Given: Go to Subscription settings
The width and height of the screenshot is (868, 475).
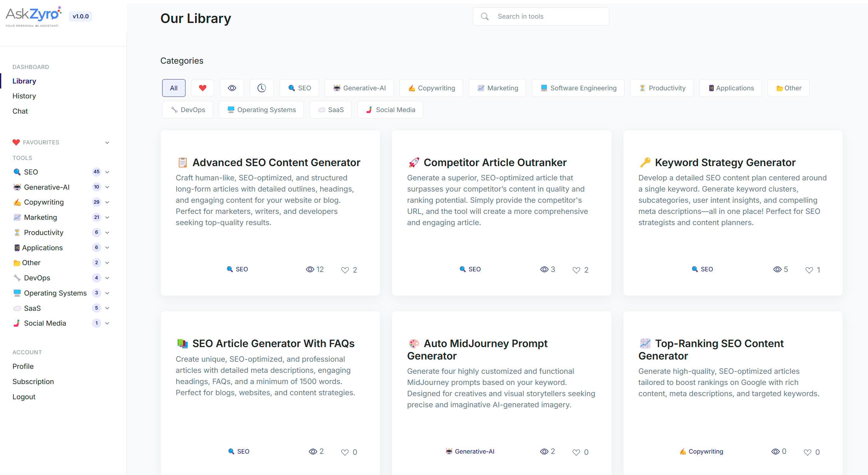Looking at the screenshot, I should 33,382.
